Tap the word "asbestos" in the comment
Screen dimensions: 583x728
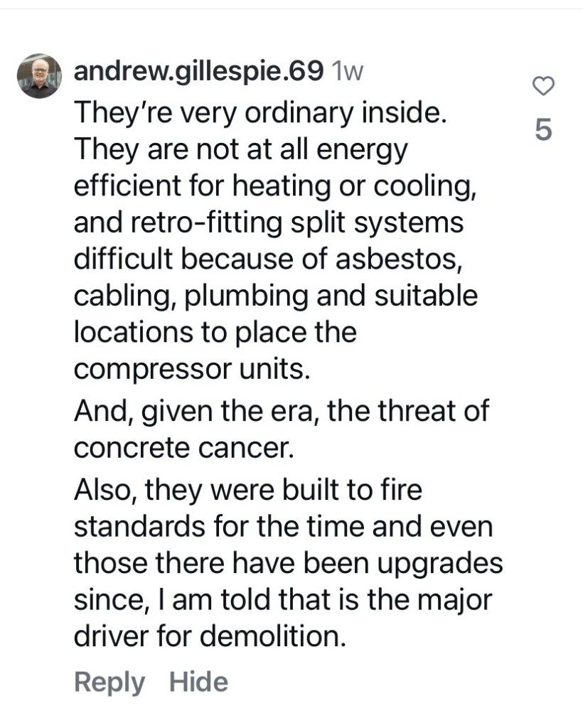click(x=396, y=260)
